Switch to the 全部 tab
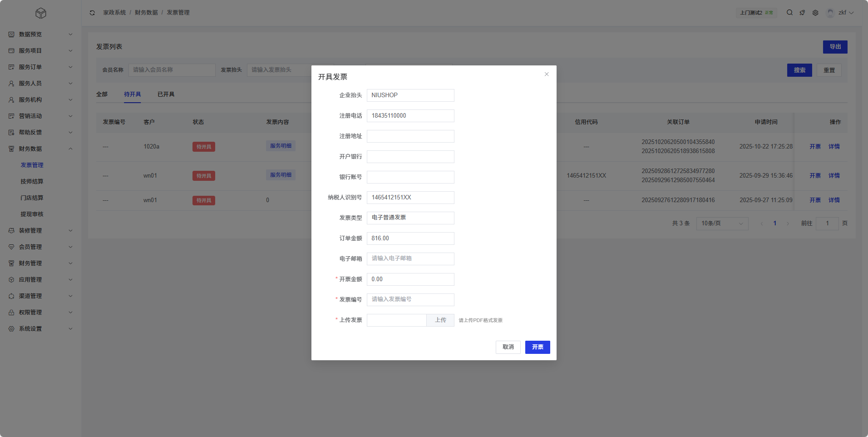Screen dimensions: 868x437 click(102, 94)
